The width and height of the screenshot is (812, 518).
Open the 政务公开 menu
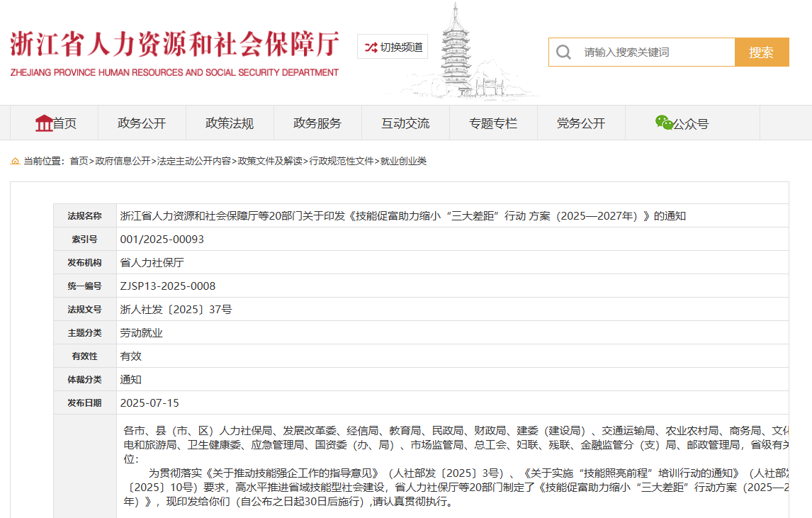[142, 123]
